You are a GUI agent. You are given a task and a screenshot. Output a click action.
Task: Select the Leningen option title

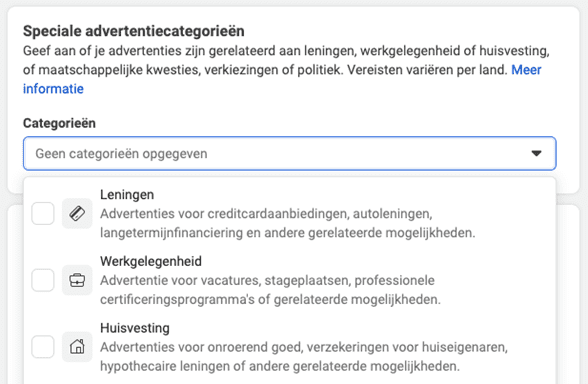(127, 195)
